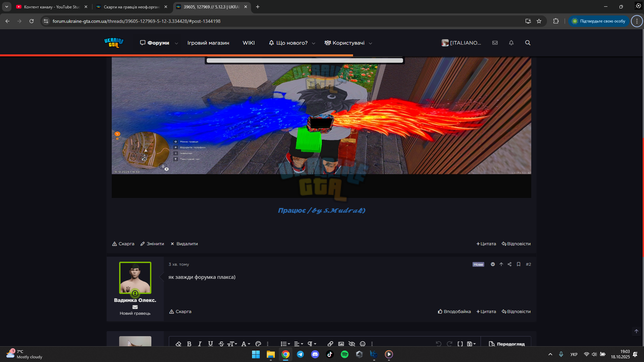Expand the Користувачі menu chevron
This screenshot has height=362, width=644.
click(x=370, y=43)
